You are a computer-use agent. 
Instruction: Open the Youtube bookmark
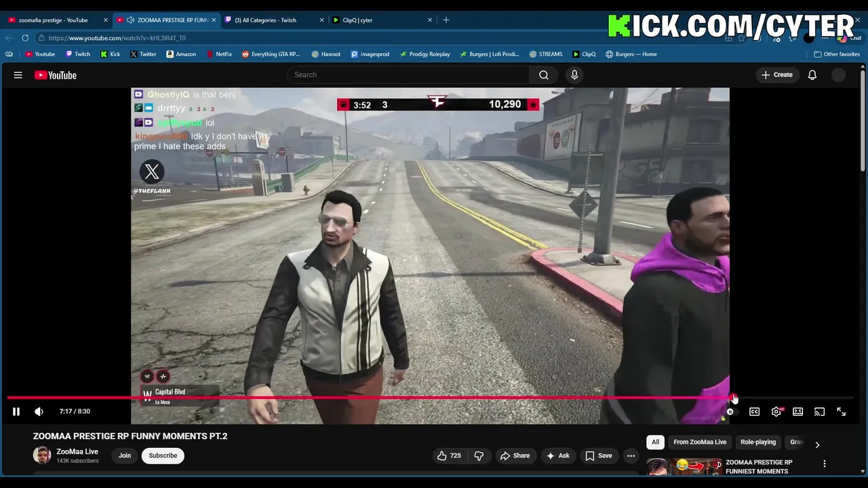[40, 54]
